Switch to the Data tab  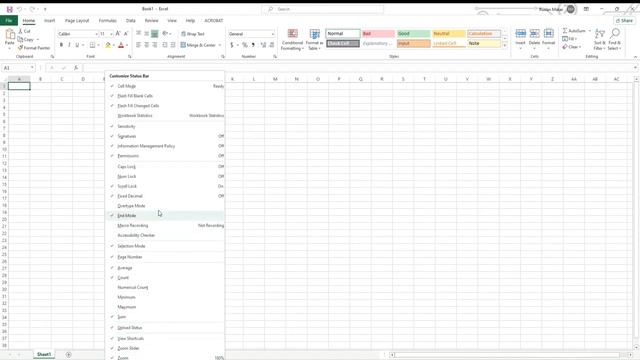[131, 20]
